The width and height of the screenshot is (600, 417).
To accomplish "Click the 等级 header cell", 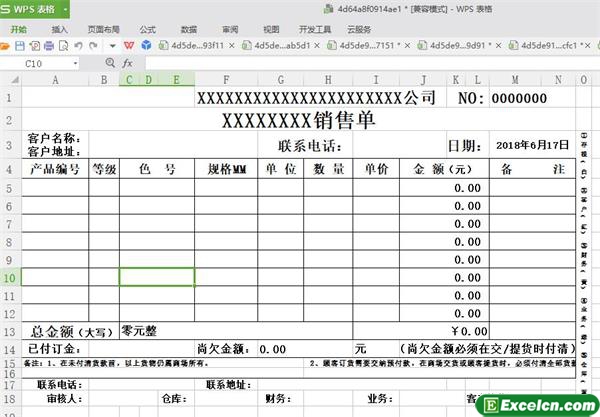I will point(104,169).
